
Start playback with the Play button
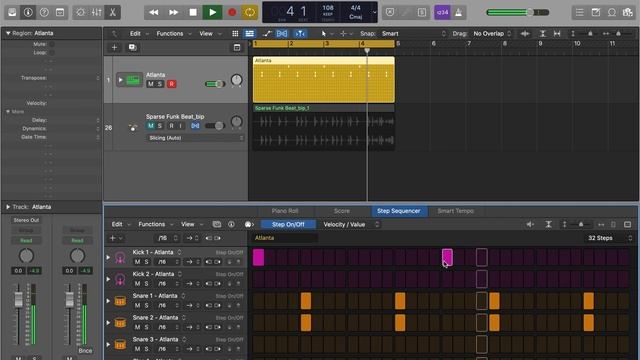pos(212,12)
